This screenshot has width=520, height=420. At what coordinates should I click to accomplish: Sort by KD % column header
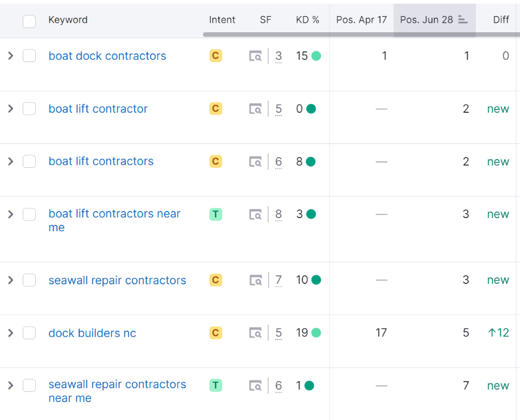click(x=307, y=20)
